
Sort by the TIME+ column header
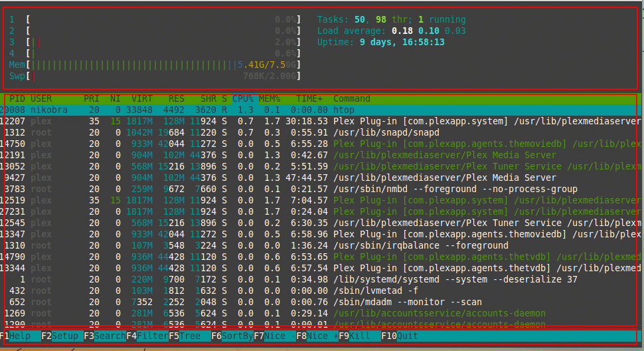click(309, 98)
